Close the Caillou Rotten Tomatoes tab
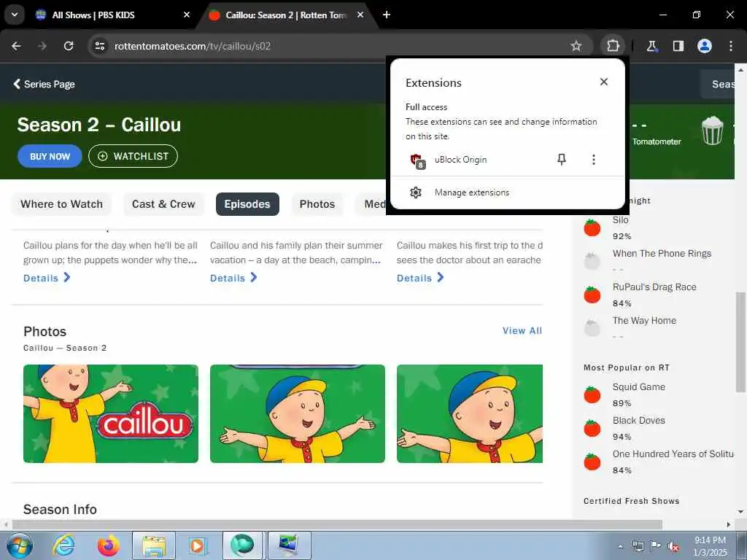Viewport: 747px width, 560px height. tap(360, 15)
